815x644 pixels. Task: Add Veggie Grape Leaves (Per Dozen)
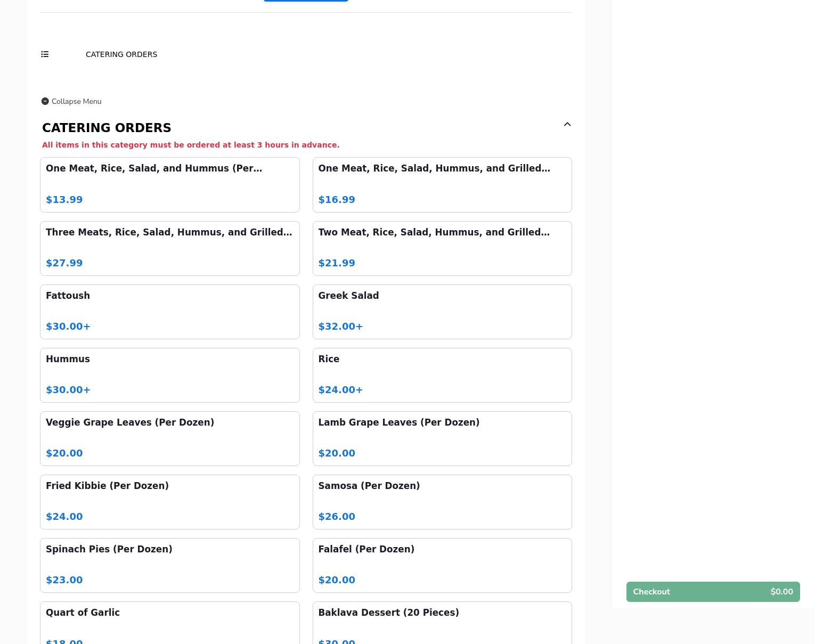click(x=170, y=439)
